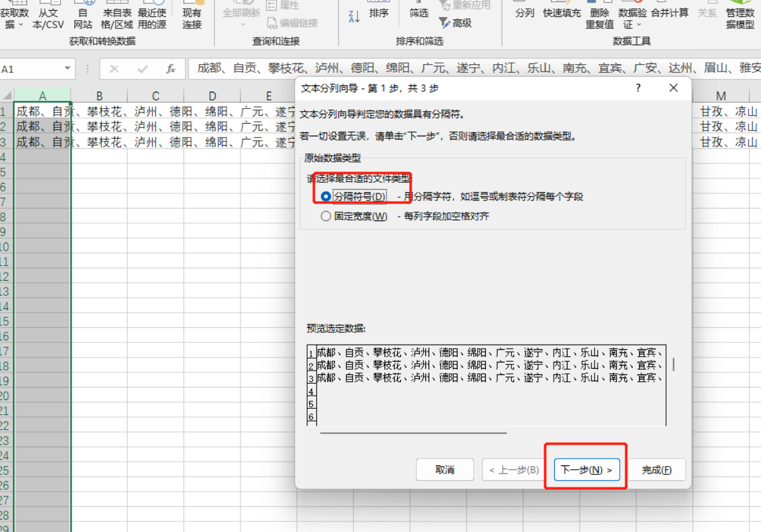The width and height of the screenshot is (761, 532).
Task: Open 数据验证 dropdown
Action: [x=633, y=15]
